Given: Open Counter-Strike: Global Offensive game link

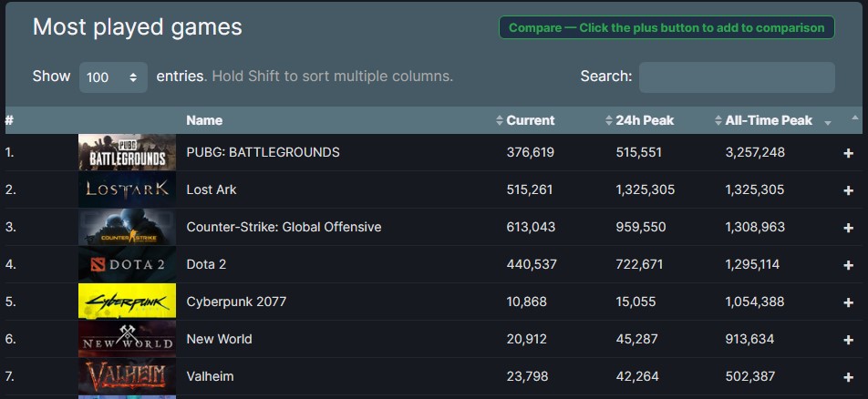Looking at the screenshot, I should click(284, 227).
